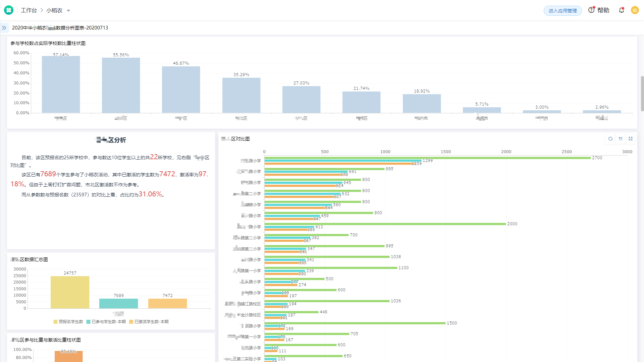The image size is (644, 362).
Task: Click the page vertical scrollbar thumb
Action: pos(642,94)
